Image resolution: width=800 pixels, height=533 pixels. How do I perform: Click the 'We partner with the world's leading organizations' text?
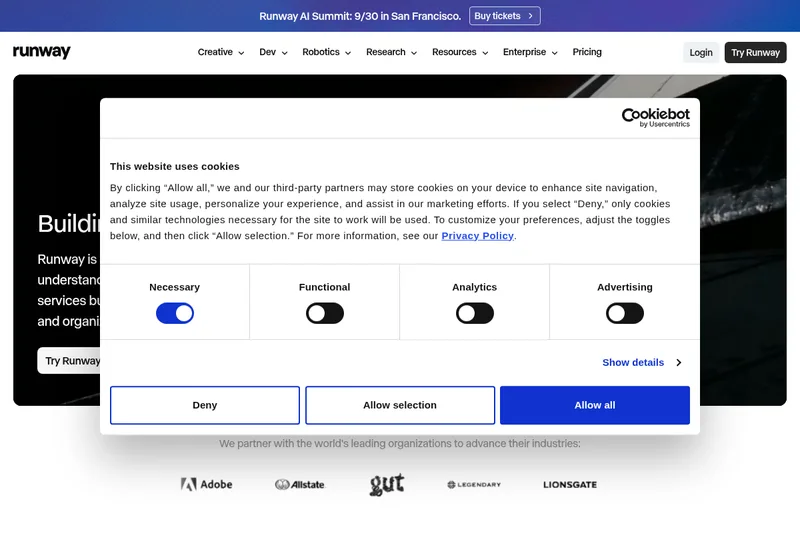point(400,443)
